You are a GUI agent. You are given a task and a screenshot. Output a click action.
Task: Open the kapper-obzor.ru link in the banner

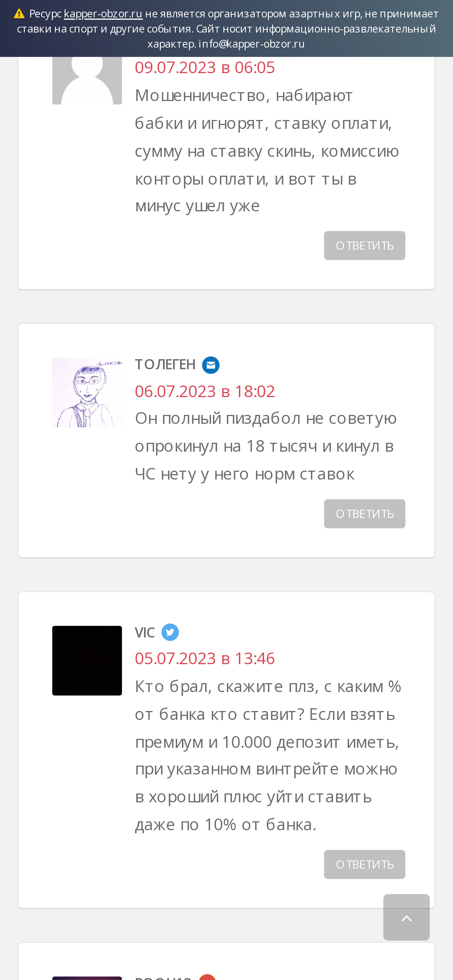(x=103, y=14)
